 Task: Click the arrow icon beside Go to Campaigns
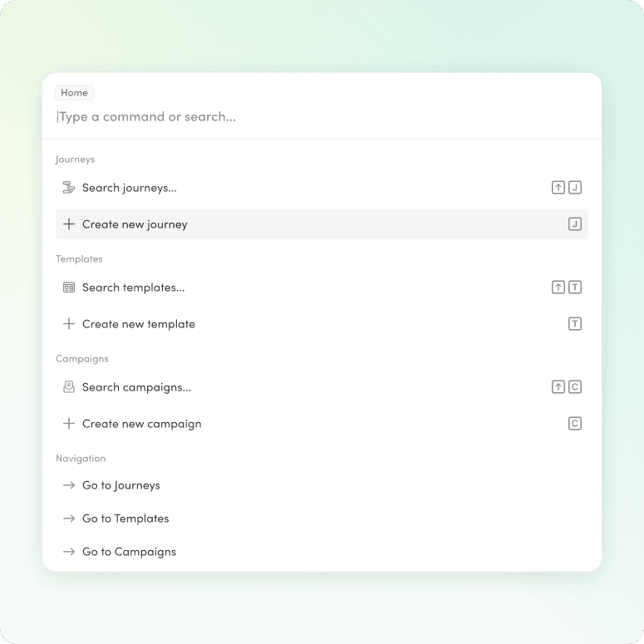tap(69, 552)
